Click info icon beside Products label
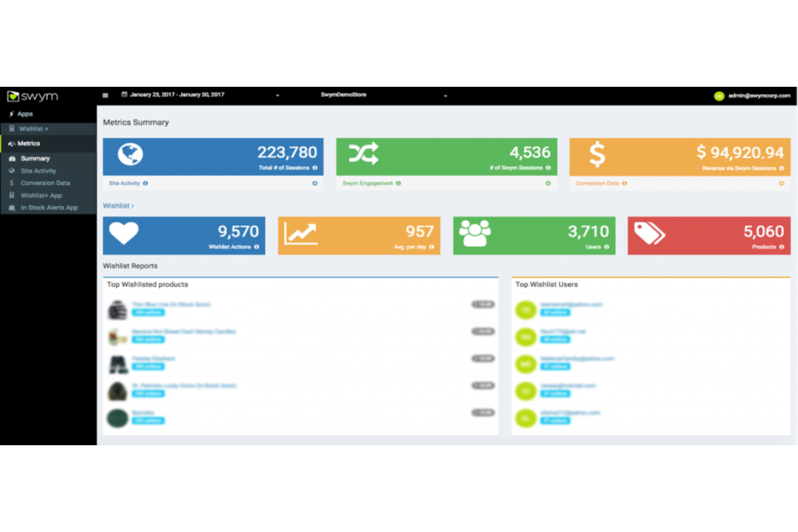The height and width of the screenshot is (532, 798). (x=781, y=247)
